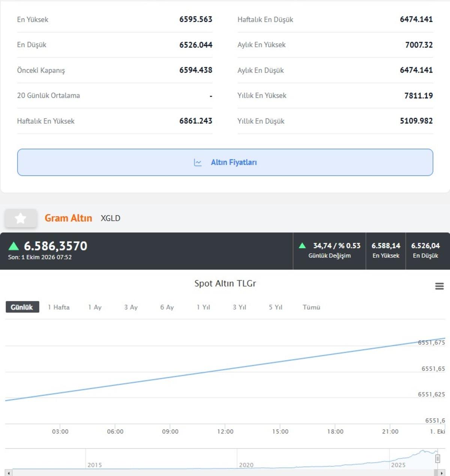This screenshot has width=450, height=476.
Task: Click Yıllık En Yüksek value 7811.19
Action: point(418,96)
